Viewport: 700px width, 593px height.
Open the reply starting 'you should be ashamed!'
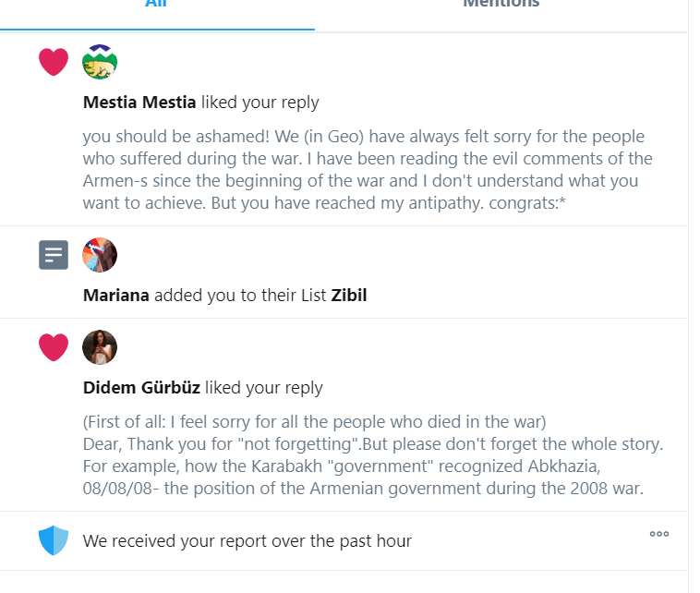click(368, 170)
